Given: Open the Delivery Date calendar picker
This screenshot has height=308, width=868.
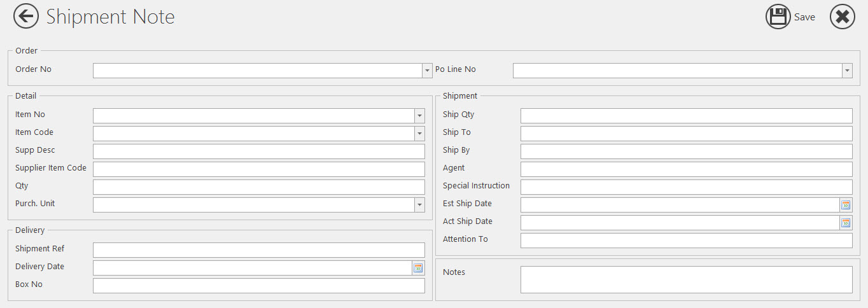Looking at the screenshot, I should [x=418, y=268].
